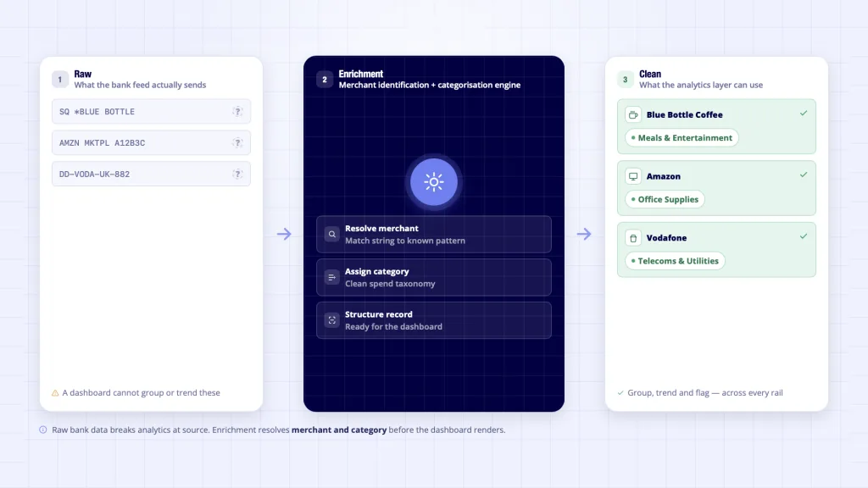The height and width of the screenshot is (488, 868).
Task: Click the Clean panel heading
Action: point(650,75)
